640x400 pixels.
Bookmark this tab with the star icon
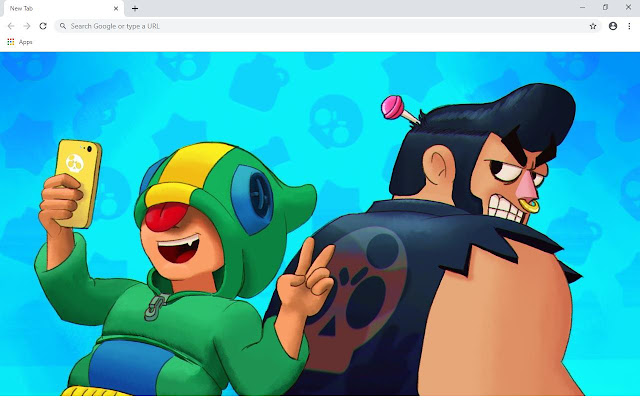(593, 26)
